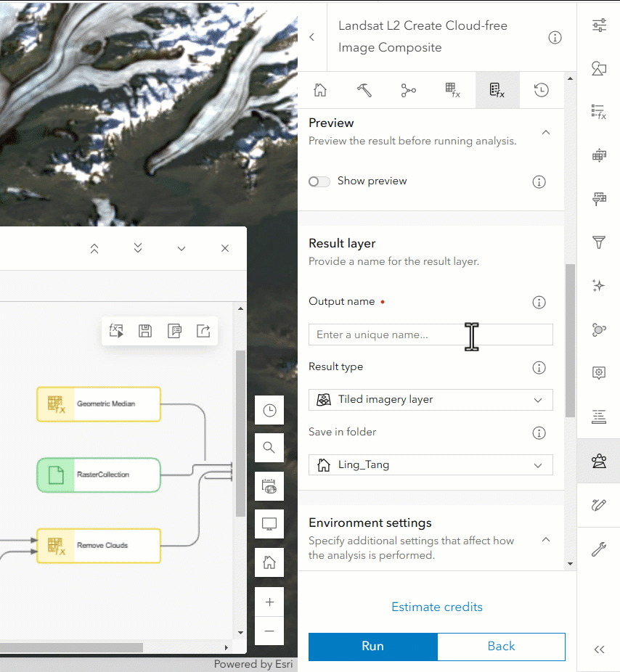
Task: Click the run raster function toolbar icon
Action: click(x=116, y=331)
